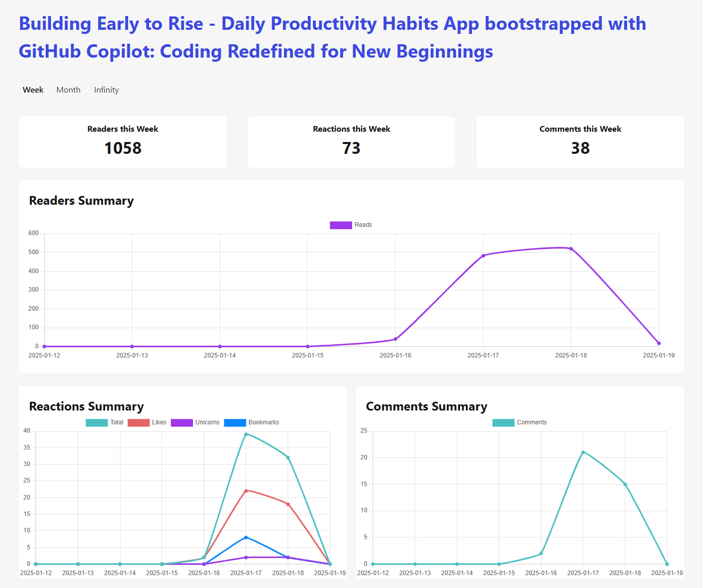Click Likes point on 2025-01-18

tap(288, 504)
